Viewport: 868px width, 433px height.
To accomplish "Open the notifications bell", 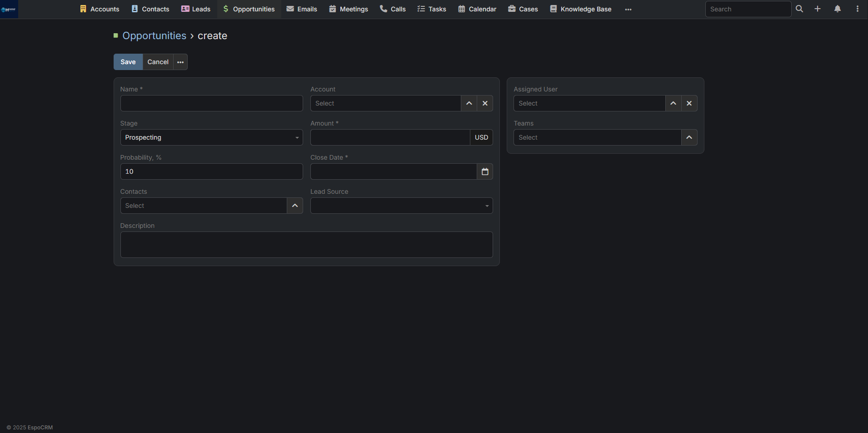I will tap(838, 9).
